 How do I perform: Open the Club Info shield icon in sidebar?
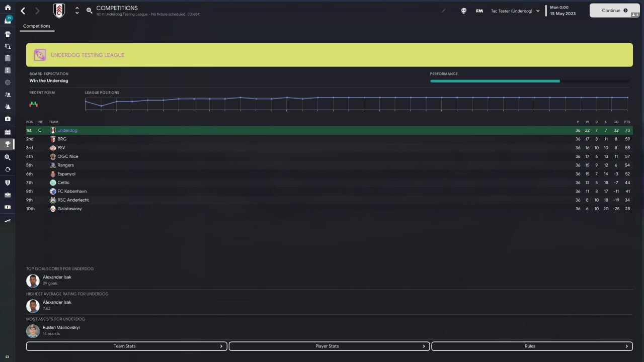(x=8, y=183)
